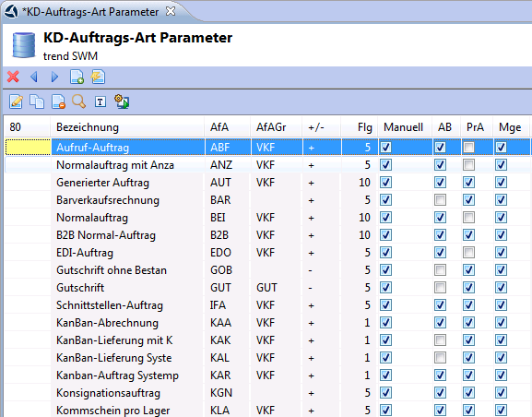Toggle PrA checkbox for Aufruf-Auftrag
Image resolution: width=532 pixels, height=417 pixels.
click(469, 148)
